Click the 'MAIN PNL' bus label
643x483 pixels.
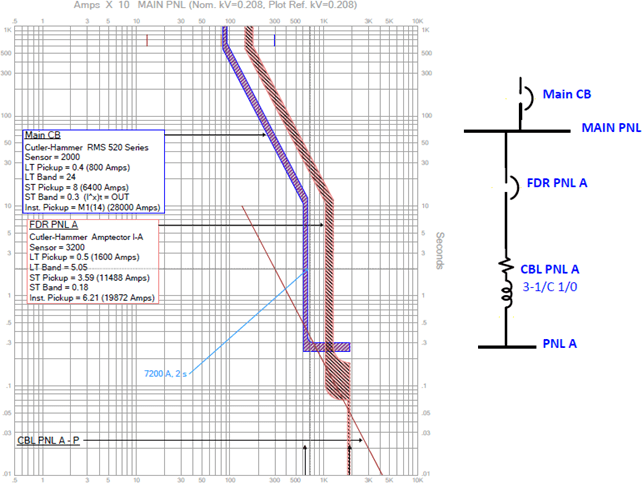click(611, 128)
